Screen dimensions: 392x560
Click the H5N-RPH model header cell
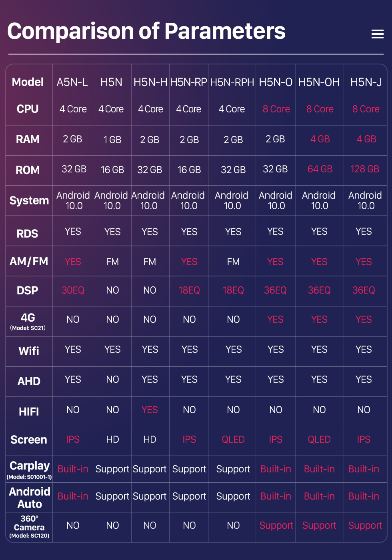232,82
